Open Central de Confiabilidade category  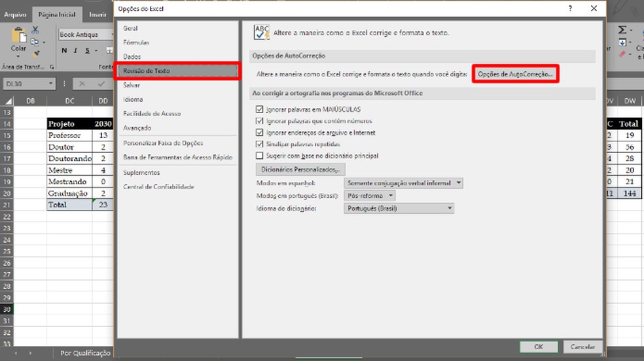[177, 186]
